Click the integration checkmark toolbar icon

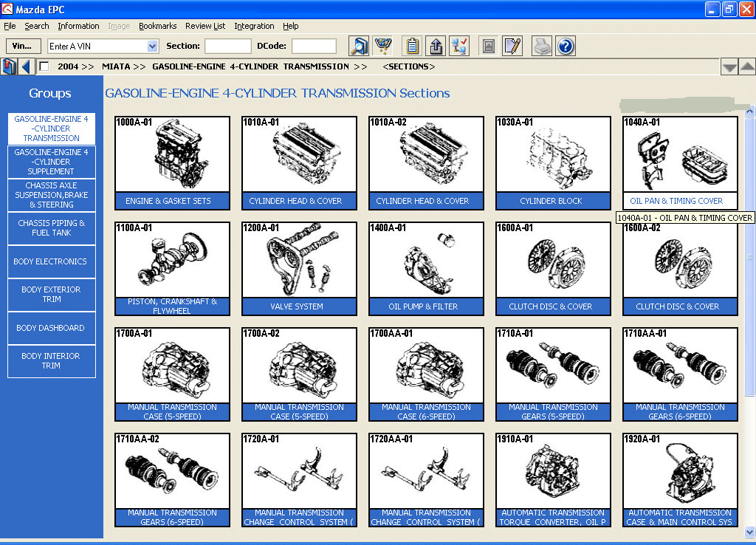click(x=459, y=47)
